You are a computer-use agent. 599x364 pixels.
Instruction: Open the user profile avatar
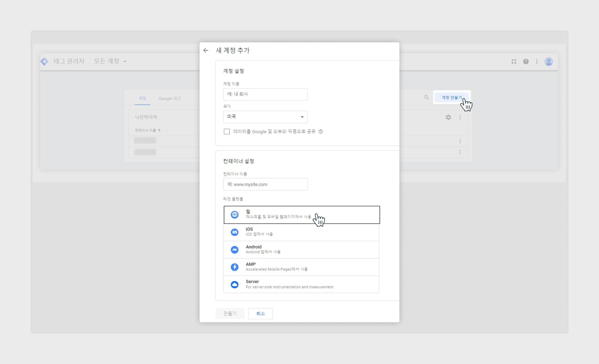(x=549, y=62)
